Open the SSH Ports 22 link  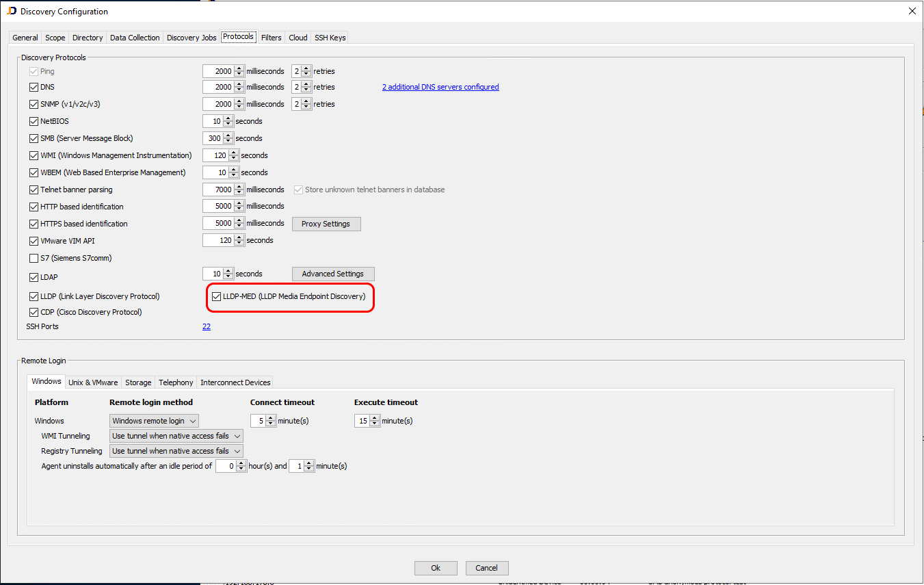coord(207,326)
